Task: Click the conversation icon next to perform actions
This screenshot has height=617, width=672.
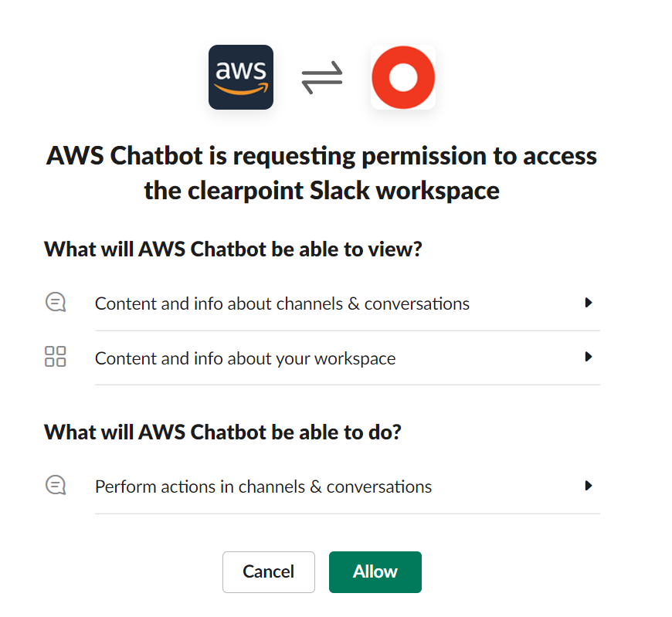Action: [x=55, y=484]
